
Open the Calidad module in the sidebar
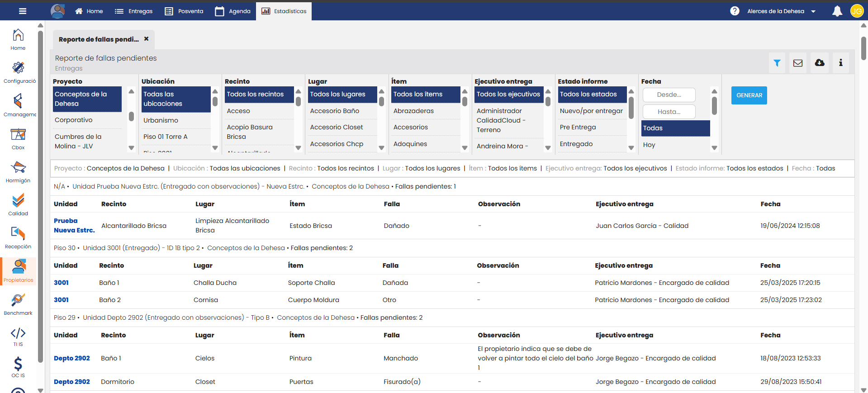[18, 205]
